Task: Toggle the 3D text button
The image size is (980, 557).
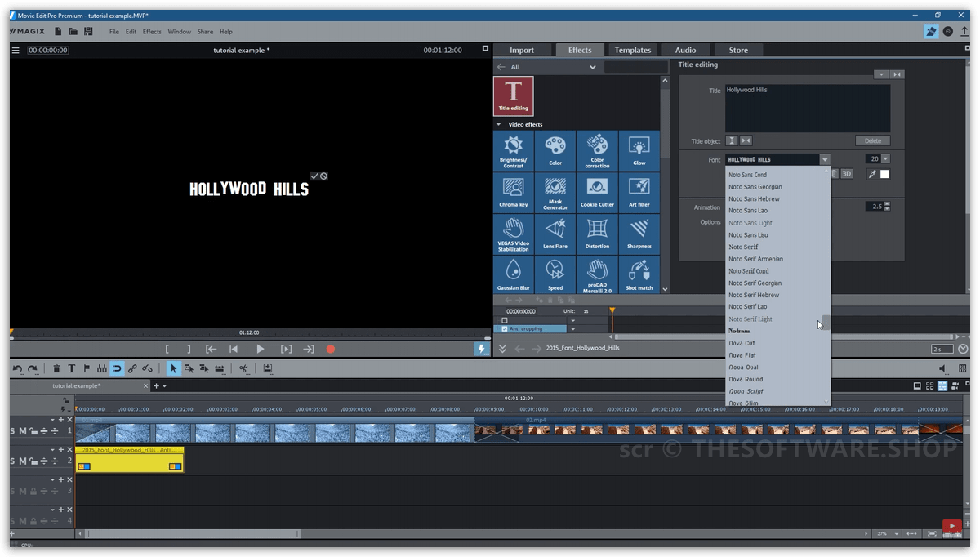Action: coord(847,174)
